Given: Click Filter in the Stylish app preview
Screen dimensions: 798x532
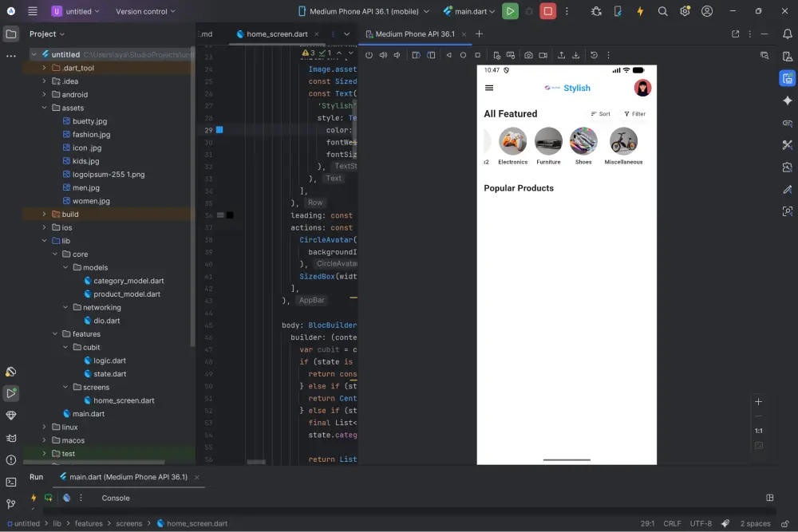Looking at the screenshot, I should tap(634, 113).
